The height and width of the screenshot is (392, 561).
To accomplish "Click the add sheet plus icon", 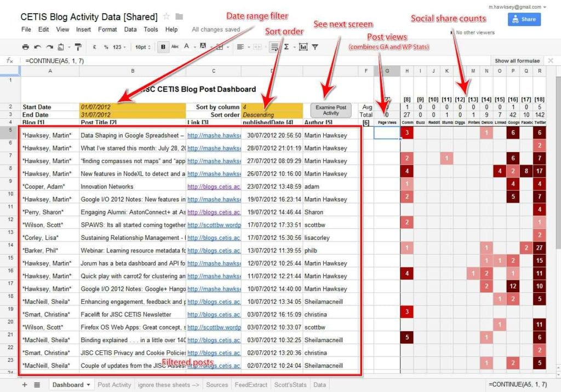I will (25, 385).
